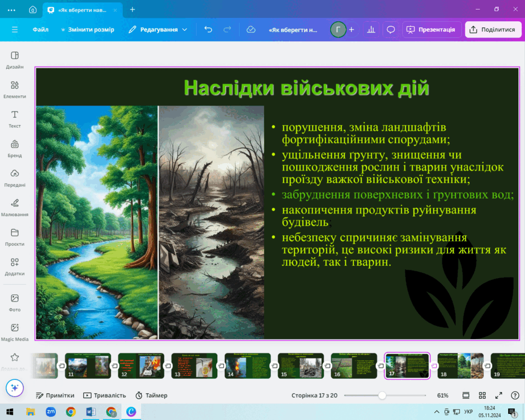Screen dimensions: 525x420
Task: Click the 61% zoom level value
Action: pyautogui.click(x=443, y=395)
